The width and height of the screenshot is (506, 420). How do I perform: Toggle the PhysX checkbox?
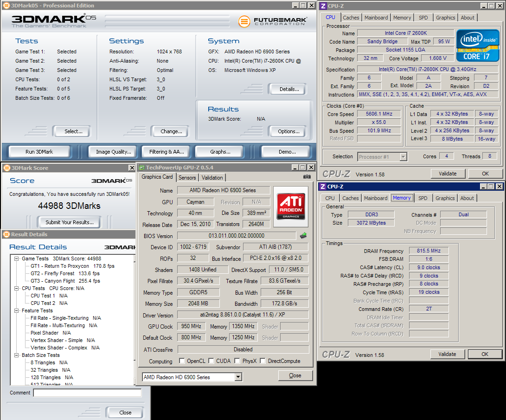(x=237, y=361)
